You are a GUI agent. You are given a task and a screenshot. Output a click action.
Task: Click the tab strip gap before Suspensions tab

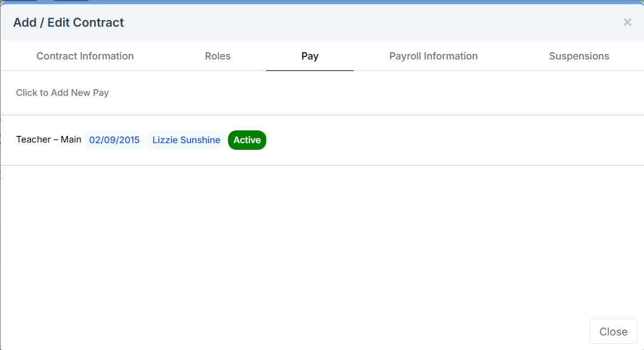[x=514, y=56]
